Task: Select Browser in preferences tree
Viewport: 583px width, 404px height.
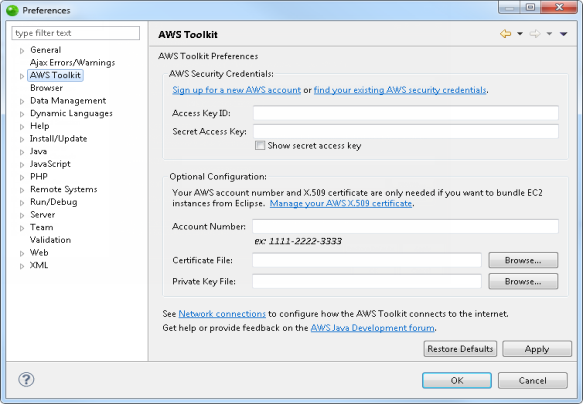Action: click(46, 88)
